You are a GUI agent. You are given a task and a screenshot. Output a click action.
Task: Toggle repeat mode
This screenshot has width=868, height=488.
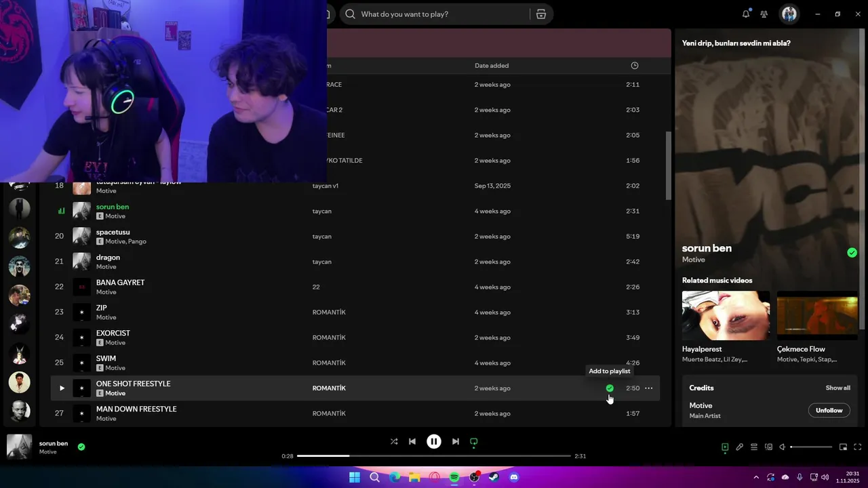[x=474, y=442]
